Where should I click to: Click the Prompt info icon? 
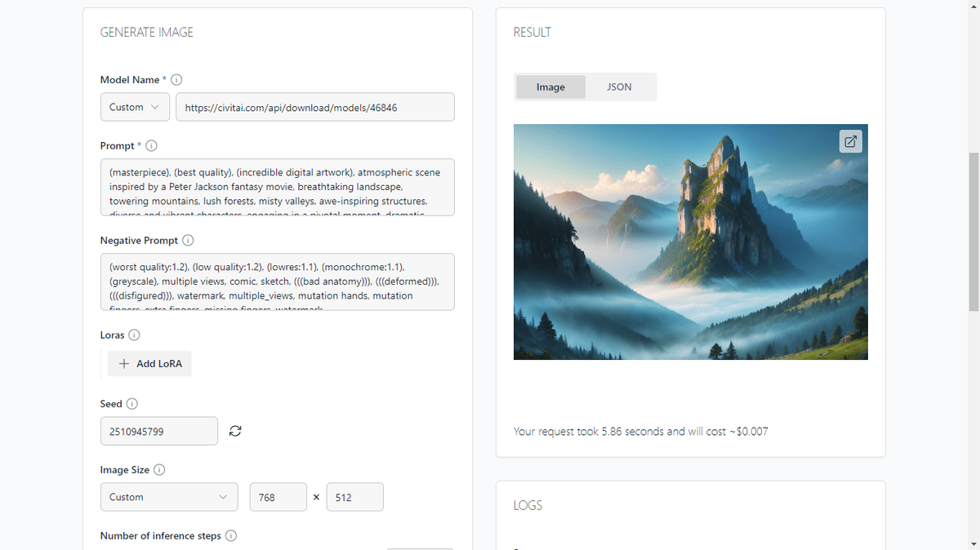click(x=151, y=146)
